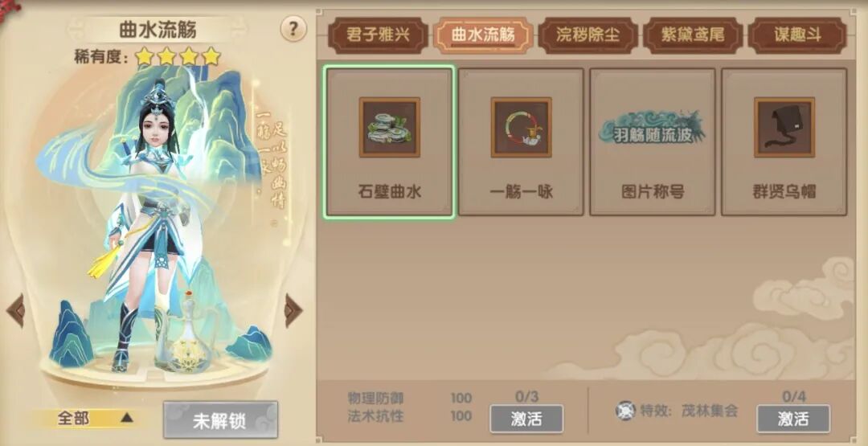Open the 谋趣斗 tab
Image resolution: width=868 pixels, height=446 pixels.
click(798, 35)
